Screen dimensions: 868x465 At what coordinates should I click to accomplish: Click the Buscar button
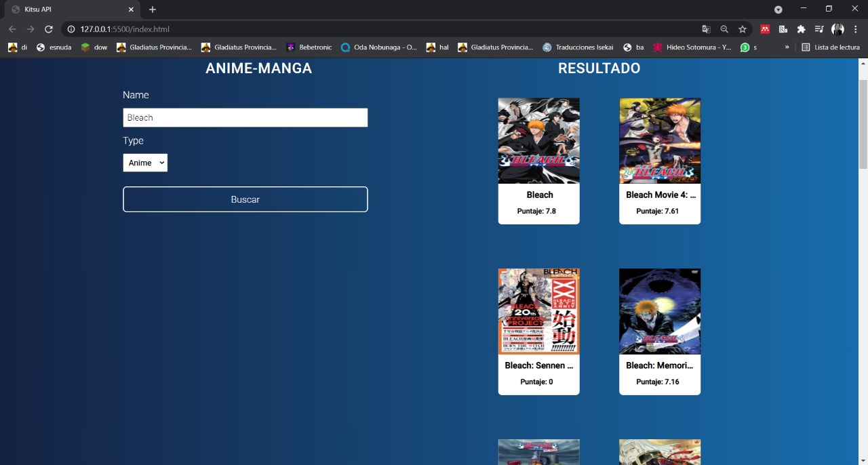point(245,199)
